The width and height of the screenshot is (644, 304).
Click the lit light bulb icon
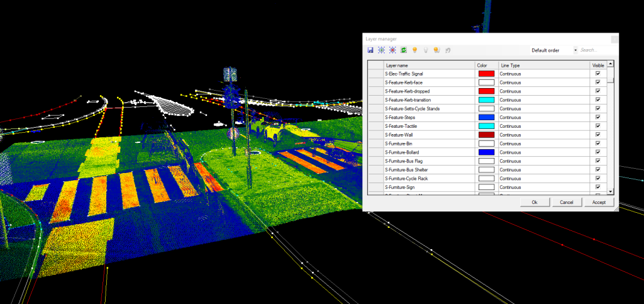(415, 50)
